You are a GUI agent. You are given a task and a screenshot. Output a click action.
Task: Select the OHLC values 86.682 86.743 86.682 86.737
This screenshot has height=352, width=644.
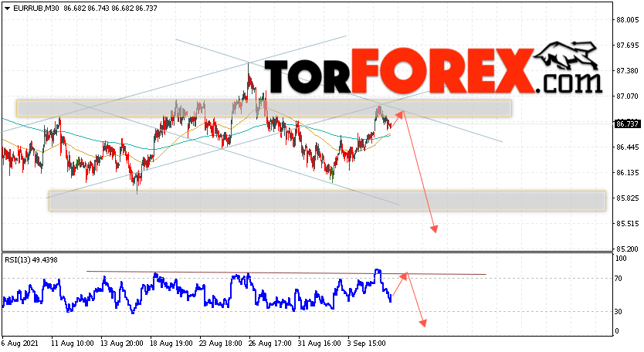(110, 8)
